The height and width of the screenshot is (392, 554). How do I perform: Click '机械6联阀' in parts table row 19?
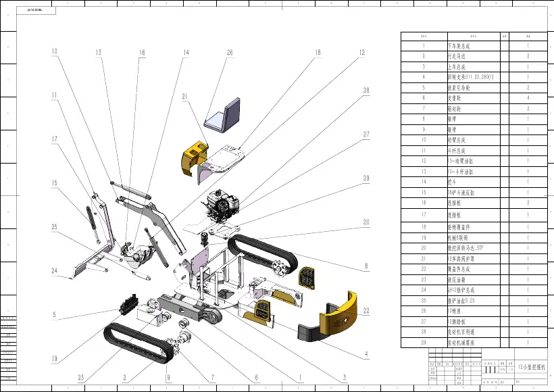click(x=457, y=238)
